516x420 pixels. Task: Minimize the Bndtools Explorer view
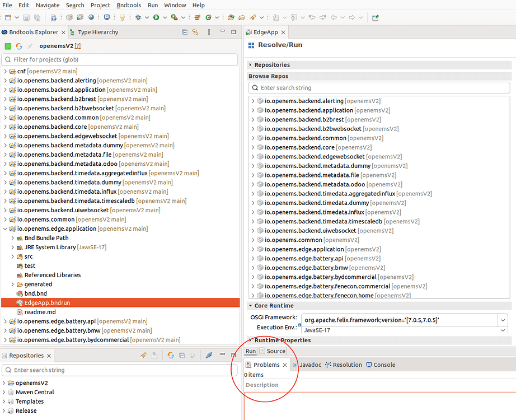pos(222,32)
